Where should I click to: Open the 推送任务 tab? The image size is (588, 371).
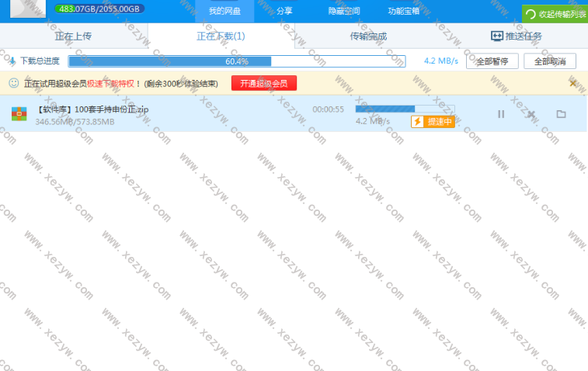(516, 36)
